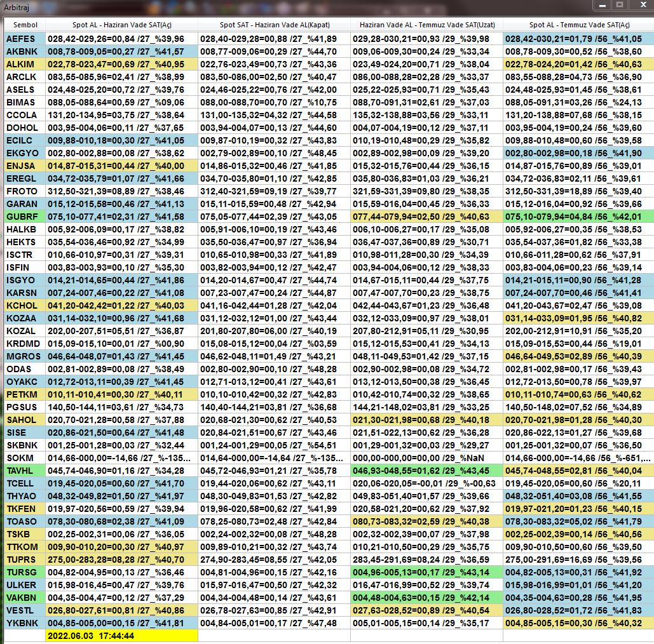This screenshot has height=644, width=654.
Task: Click KRDMD cell 015,09-015,10=00,01 /27_%00,90
Action: pos(121,344)
